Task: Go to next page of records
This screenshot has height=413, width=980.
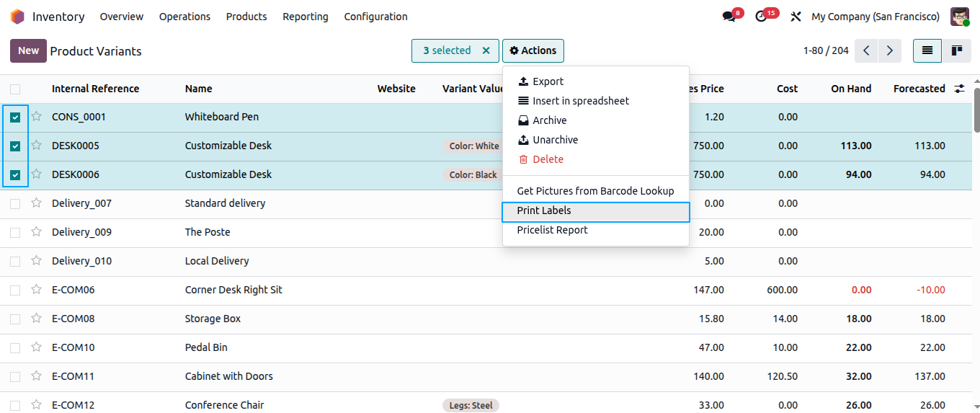Action: point(890,50)
